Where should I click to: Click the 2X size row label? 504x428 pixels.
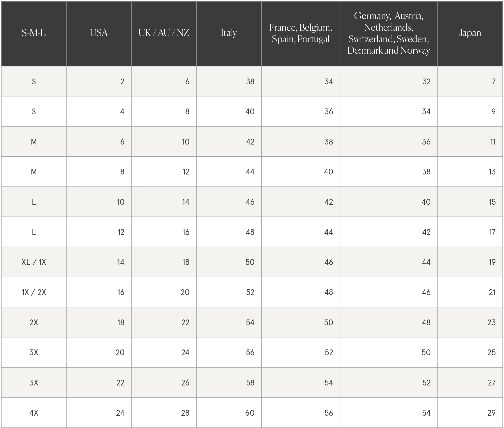click(x=34, y=323)
